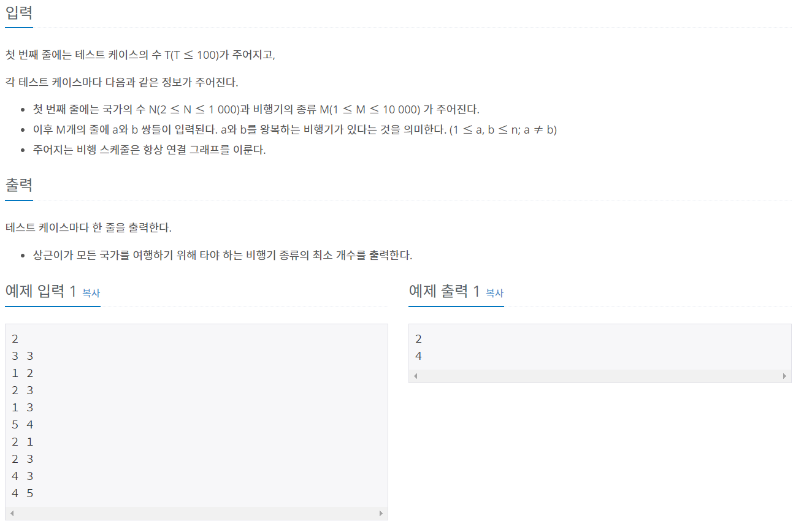Copy sample input 1 via 복사 link
The image size is (812, 529).
[x=91, y=293]
